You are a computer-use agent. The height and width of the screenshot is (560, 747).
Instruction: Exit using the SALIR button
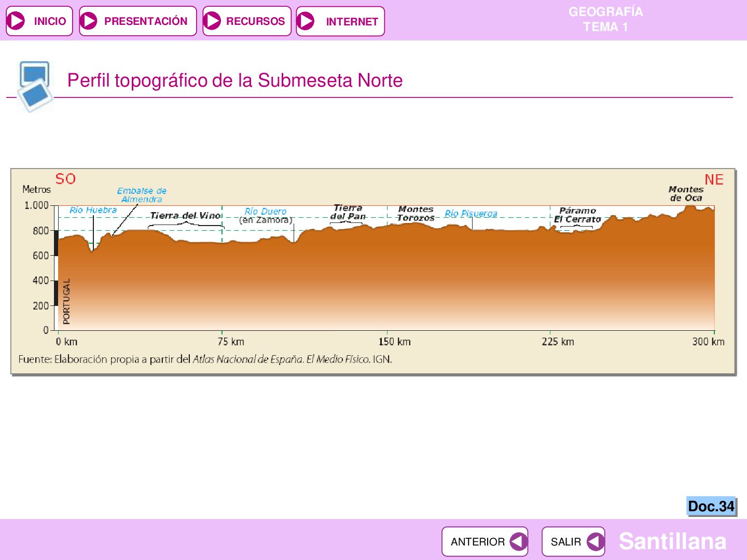coord(573,542)
